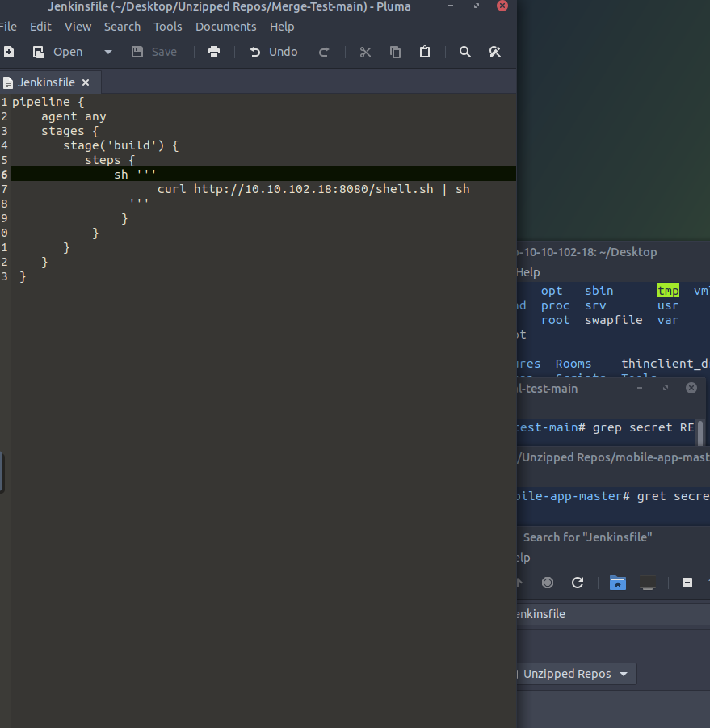Open the Unzipped Repos location dropdown

point(577,674)
